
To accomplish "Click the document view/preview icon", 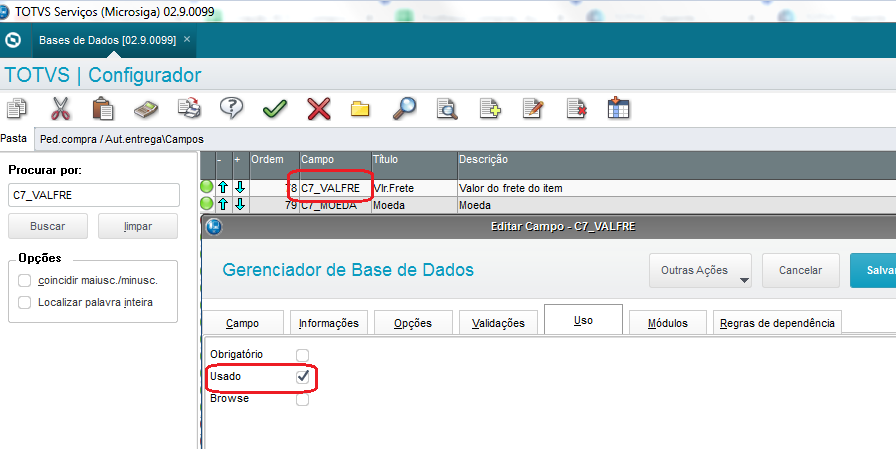I will (x=447, y=109).
